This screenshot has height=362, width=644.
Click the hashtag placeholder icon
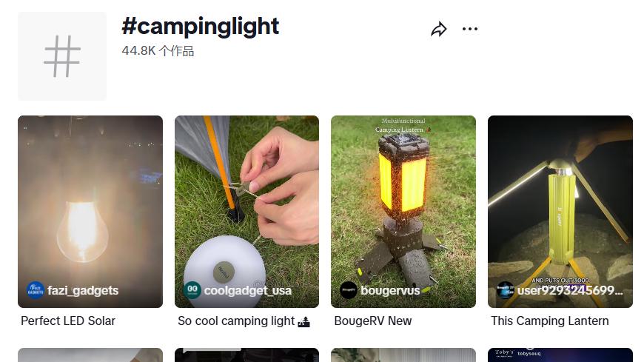(x=62, y=56)
